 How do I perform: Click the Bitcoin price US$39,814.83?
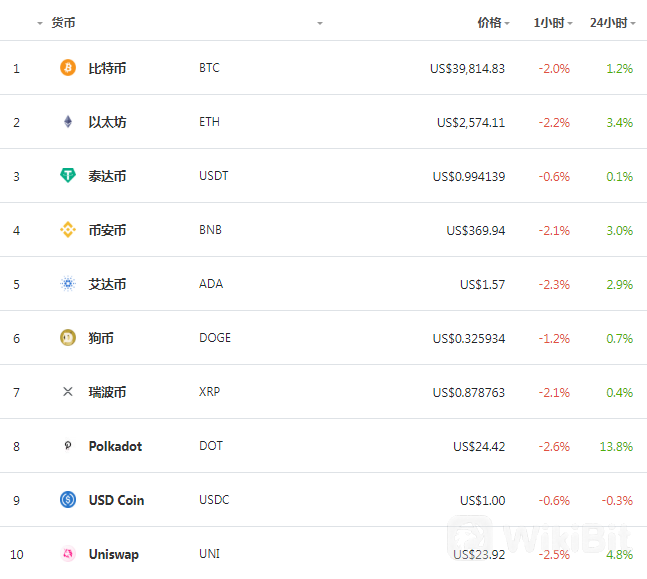tap(467, 69)
